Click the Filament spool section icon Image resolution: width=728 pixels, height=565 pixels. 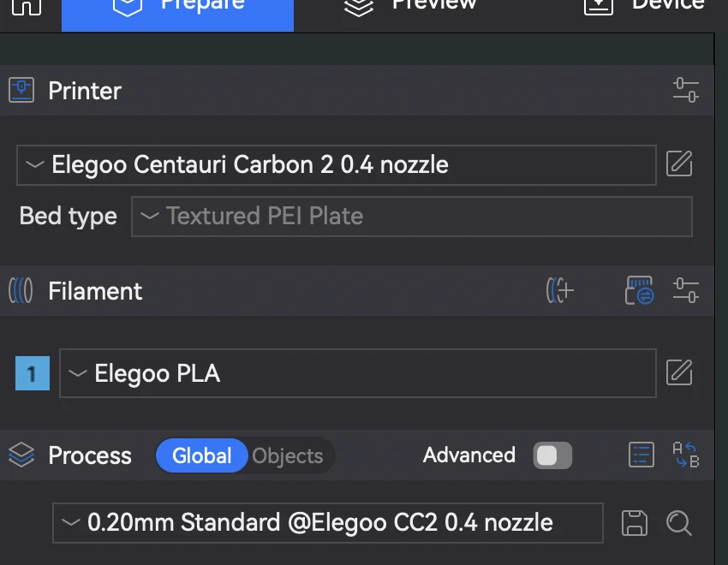[x=21, y=291]
